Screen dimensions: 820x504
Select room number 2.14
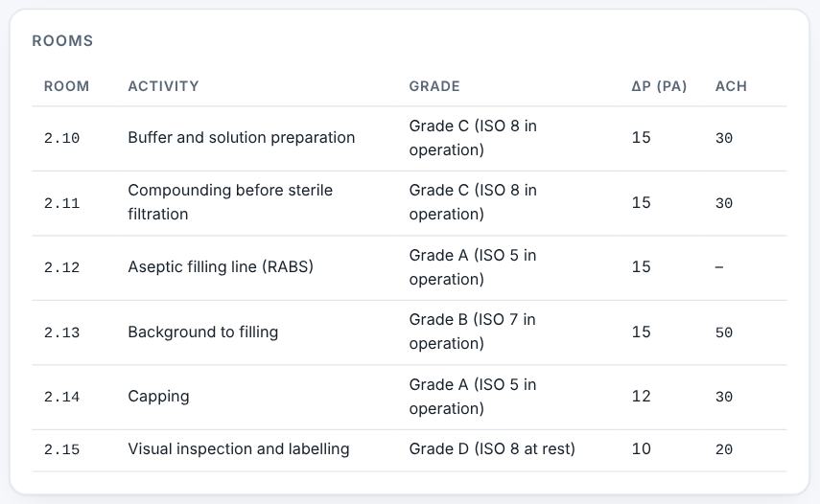[x=61, y=397]
